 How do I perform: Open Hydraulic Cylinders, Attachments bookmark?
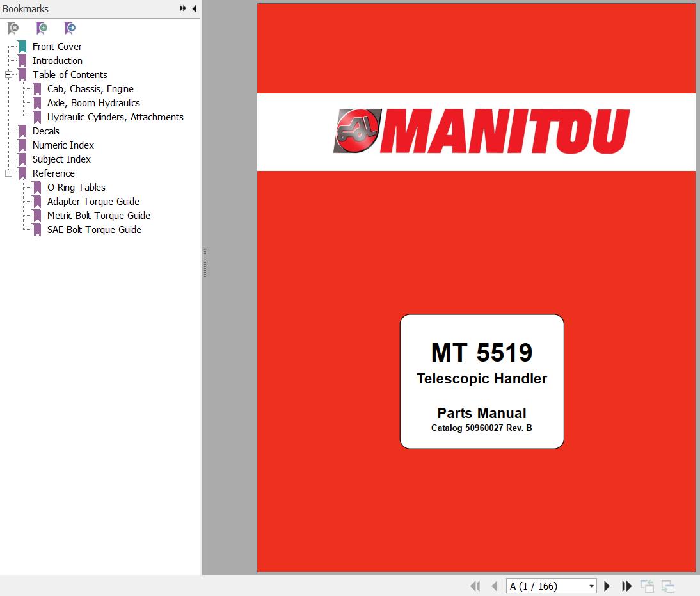click(x=115, y=117)
